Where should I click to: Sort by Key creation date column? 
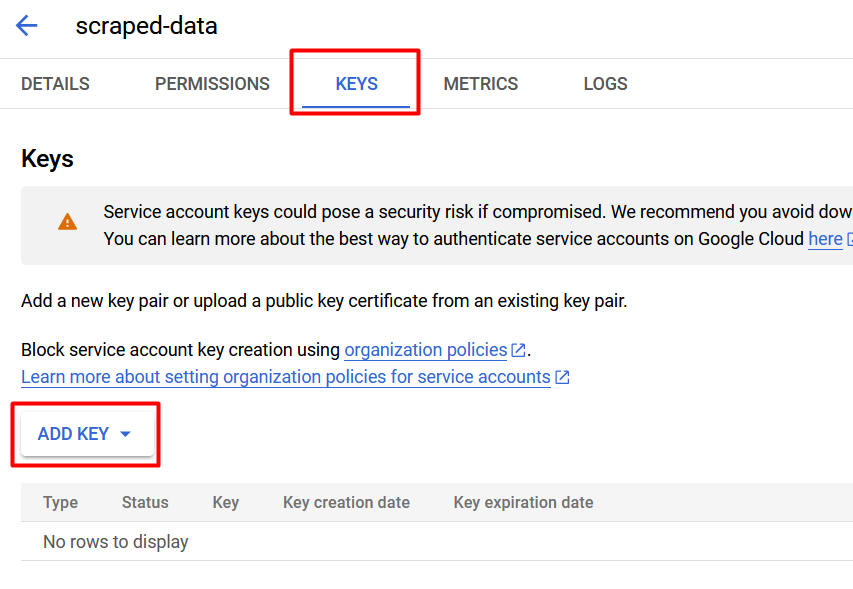click(x=347, y=503)
